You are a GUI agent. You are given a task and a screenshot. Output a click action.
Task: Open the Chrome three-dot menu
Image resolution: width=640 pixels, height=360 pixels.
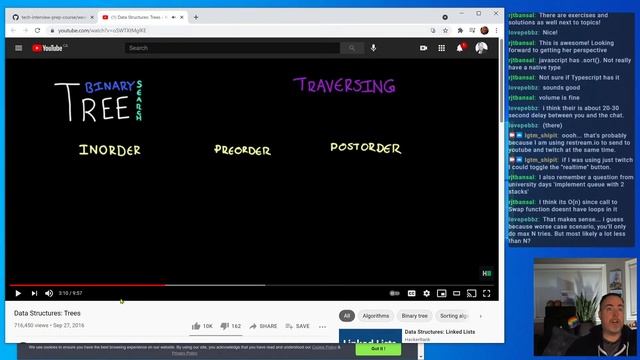pos(496,31)
